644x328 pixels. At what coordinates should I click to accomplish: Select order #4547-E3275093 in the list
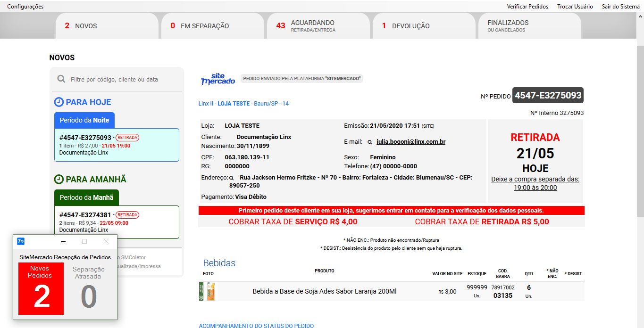pos(117,145)
